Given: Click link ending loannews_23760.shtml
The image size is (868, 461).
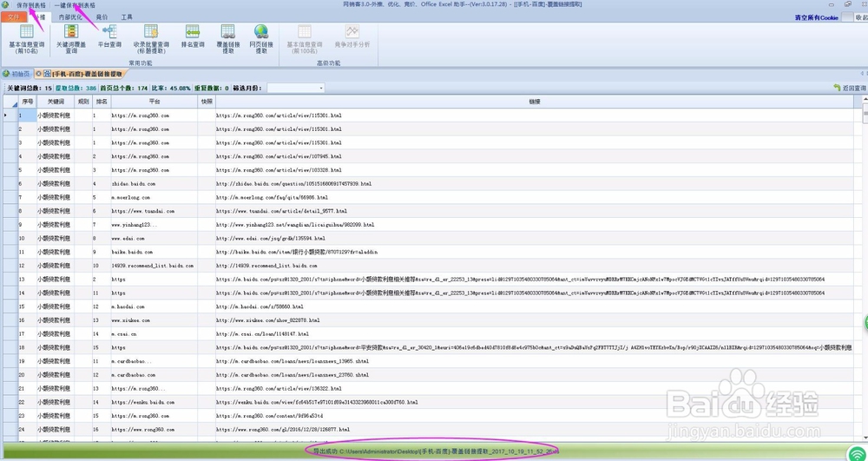Looking at the screenshot, I should [293, 375].
